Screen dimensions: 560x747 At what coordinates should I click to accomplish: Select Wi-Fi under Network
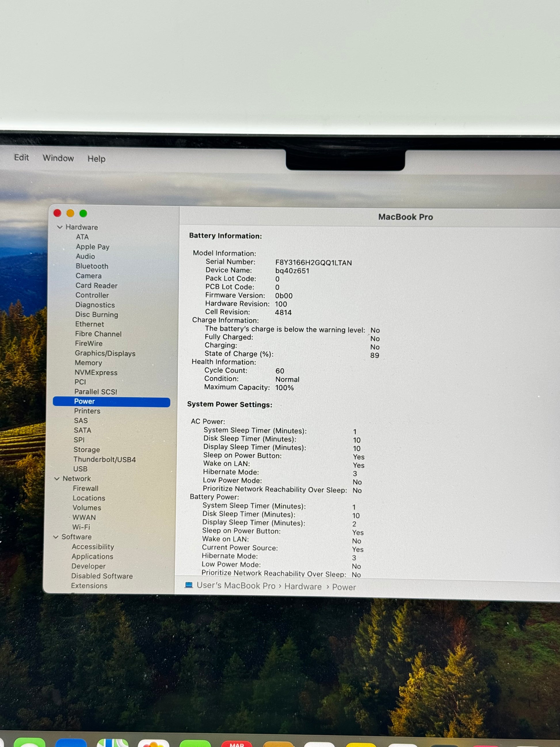(x=81, y=527)
